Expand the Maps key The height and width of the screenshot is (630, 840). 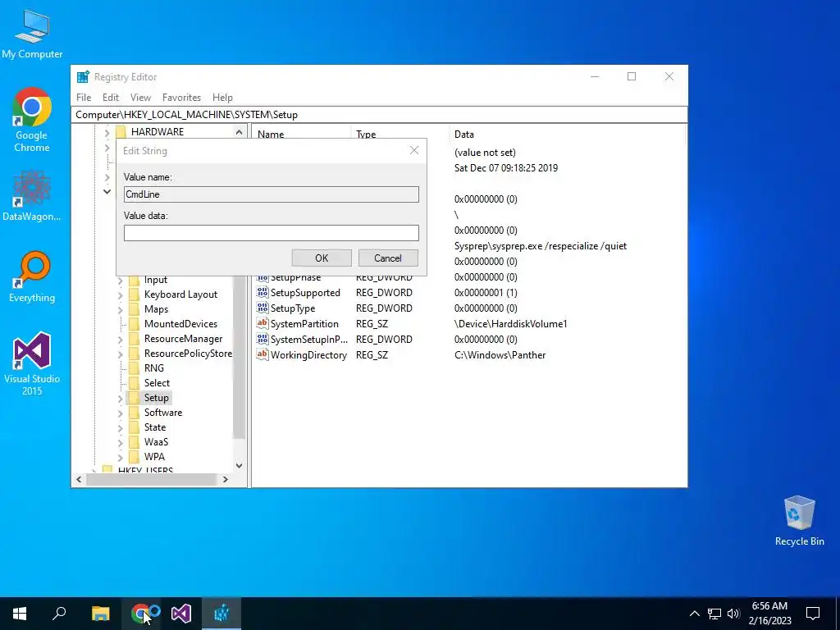coord(120,309)
